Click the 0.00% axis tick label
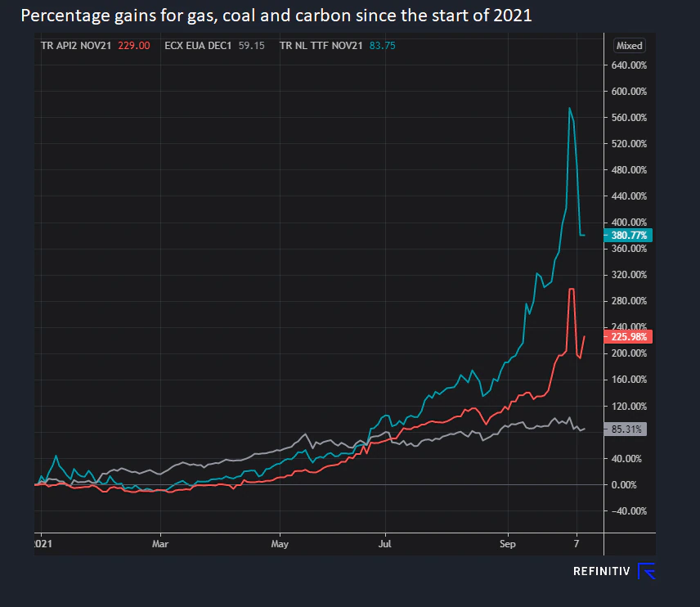This screenshot has width=700, height=607. [x=624, y=484]
